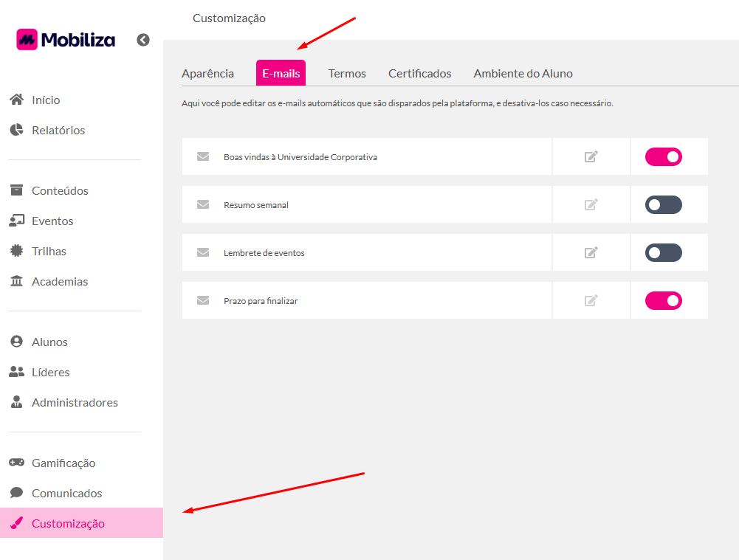739x560 pixels.
Task: Select the Ambiente do Aluno tab
Action: (523, 73)
